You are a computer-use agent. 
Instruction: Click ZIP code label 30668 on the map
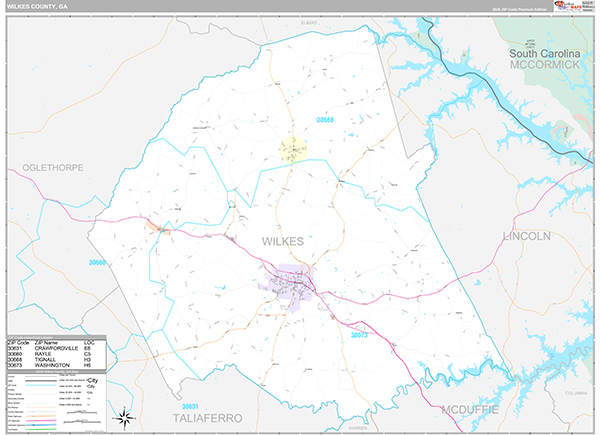pos(325,120)
